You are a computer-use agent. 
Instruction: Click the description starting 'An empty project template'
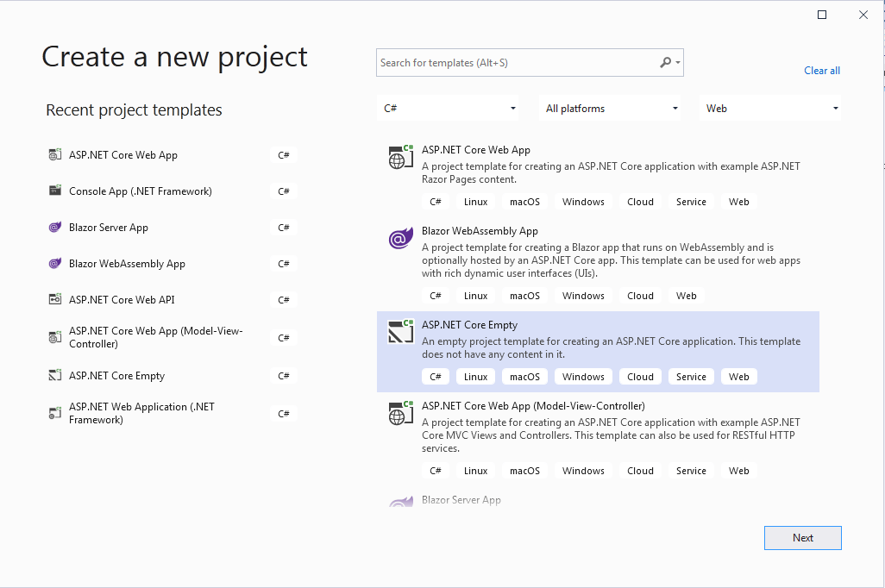611,347
